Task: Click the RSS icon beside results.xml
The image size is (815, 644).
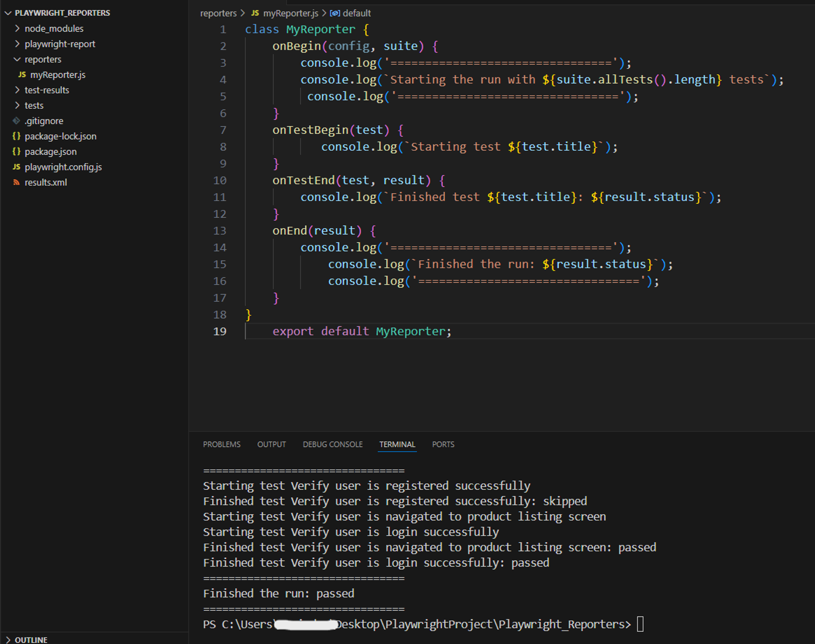Action: point(16,182)
